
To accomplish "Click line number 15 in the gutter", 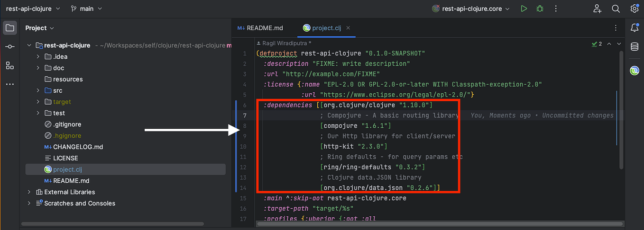I will click(243, 198).
